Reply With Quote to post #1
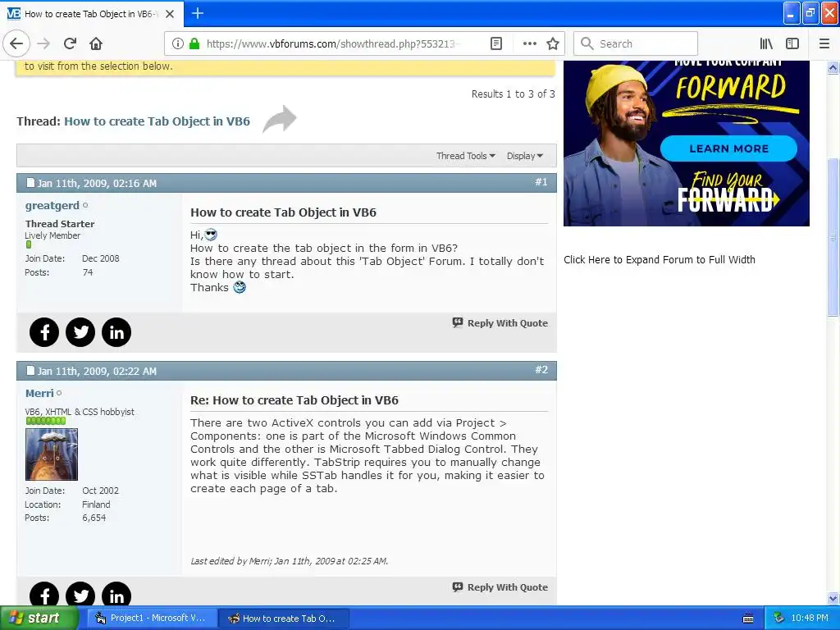This screenshot has height=630, width=840. point(500,323)
